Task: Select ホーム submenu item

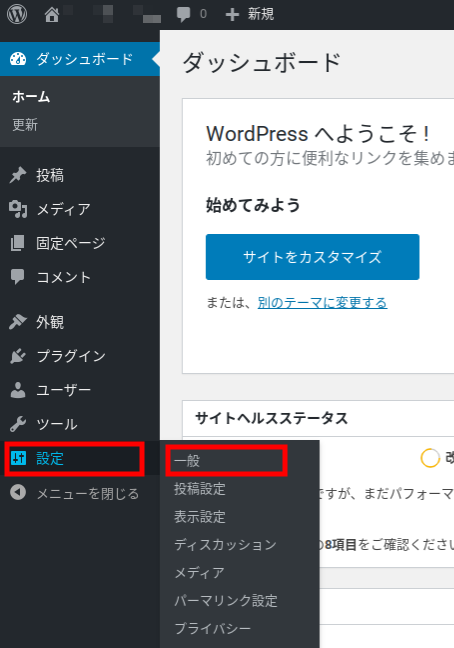Action: [x=31, y=97]
